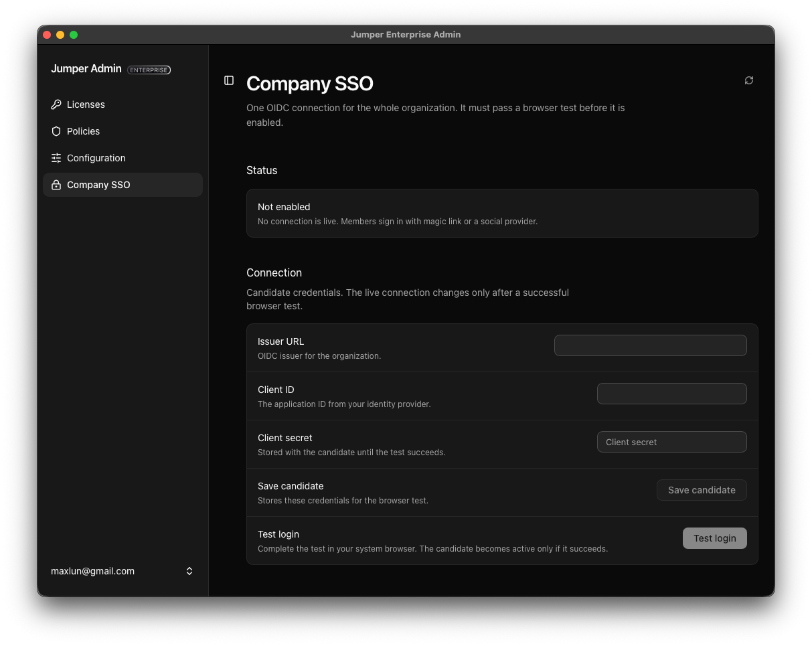
Task: Click the Connection section heading
Action: point(274,272)
